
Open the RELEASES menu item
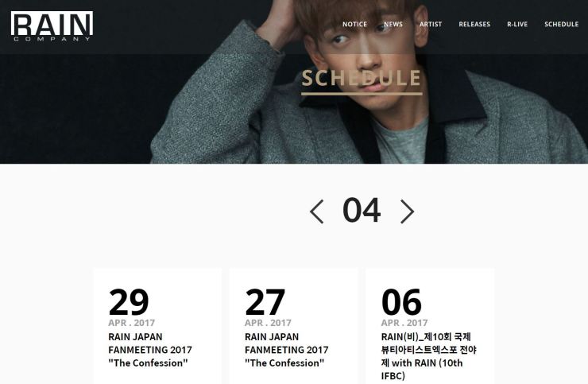coord(474,24)
